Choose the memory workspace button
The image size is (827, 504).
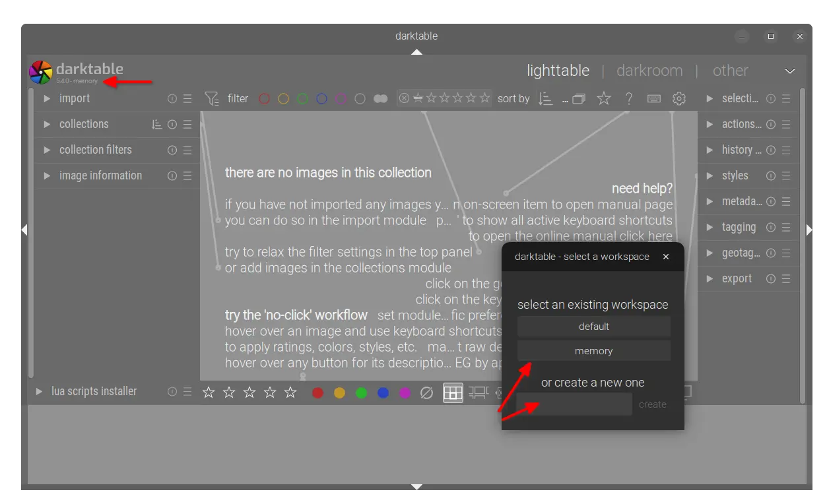tap(593, 351)
